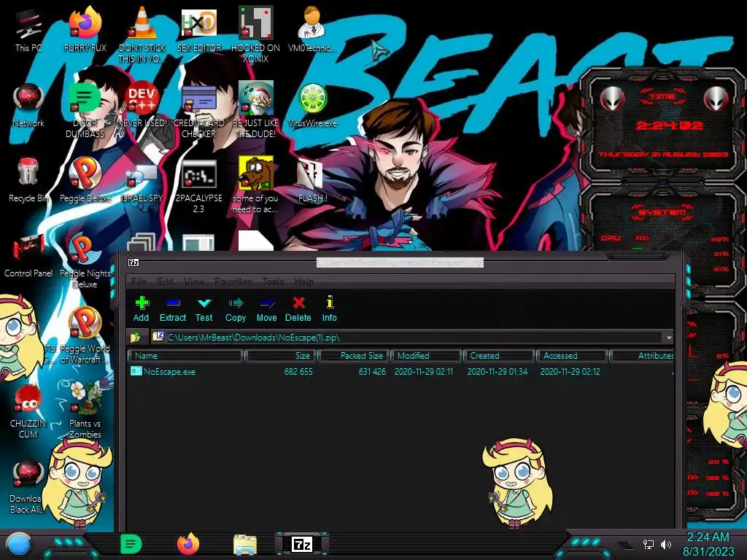
Task: Sort by the Size column header
Action: [x=281, y=356]
